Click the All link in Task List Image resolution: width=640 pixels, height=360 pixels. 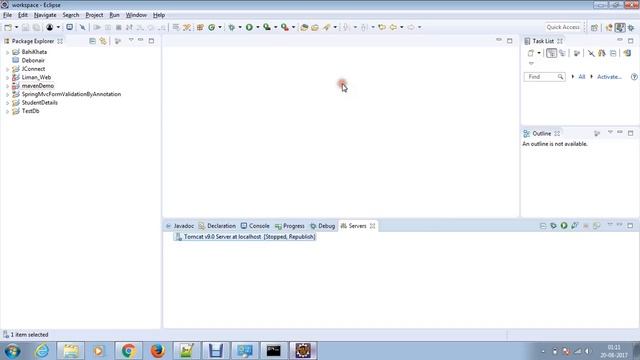tap(582, 77)
